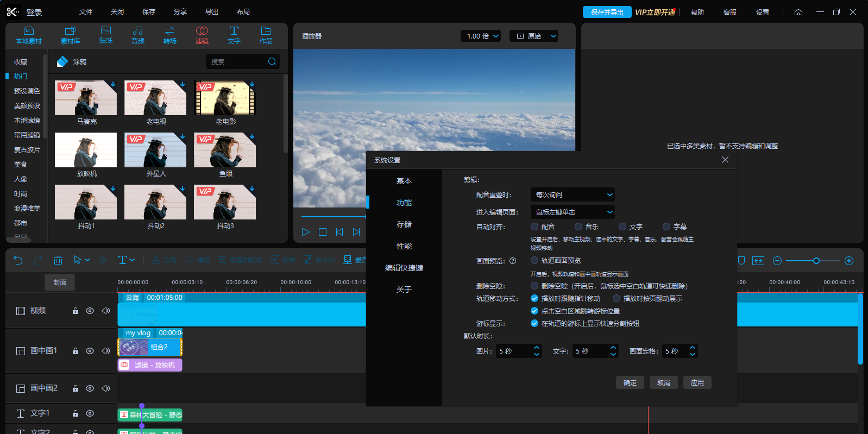The width and height of the screenshot is (868, 434).
Task: Open the 进入编辑页面 dropdown
Action: [x=573, y=212]
